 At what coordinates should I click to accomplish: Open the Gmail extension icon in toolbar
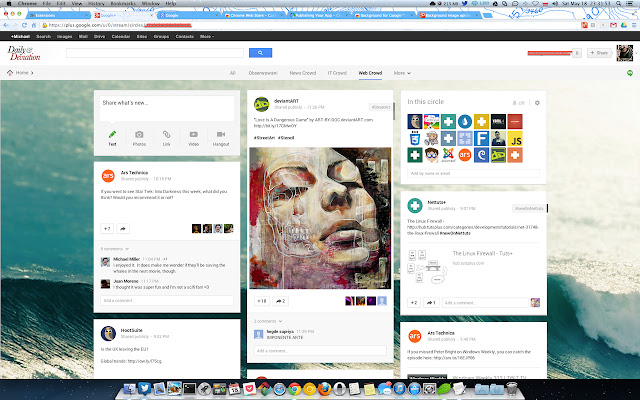(613, 25)
